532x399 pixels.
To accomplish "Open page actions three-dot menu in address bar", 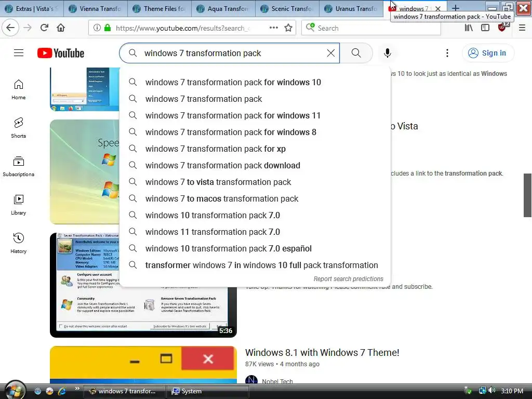I will click(274, 28).
